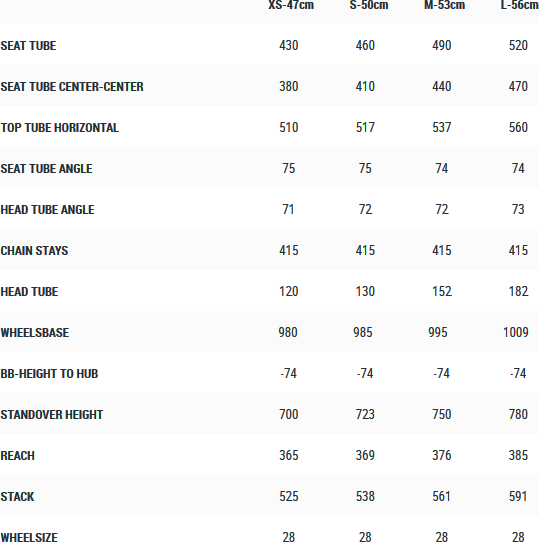This screenshot has width=539, height=542.
Task: Click the M-53cm column header
Action: (444, 5)
